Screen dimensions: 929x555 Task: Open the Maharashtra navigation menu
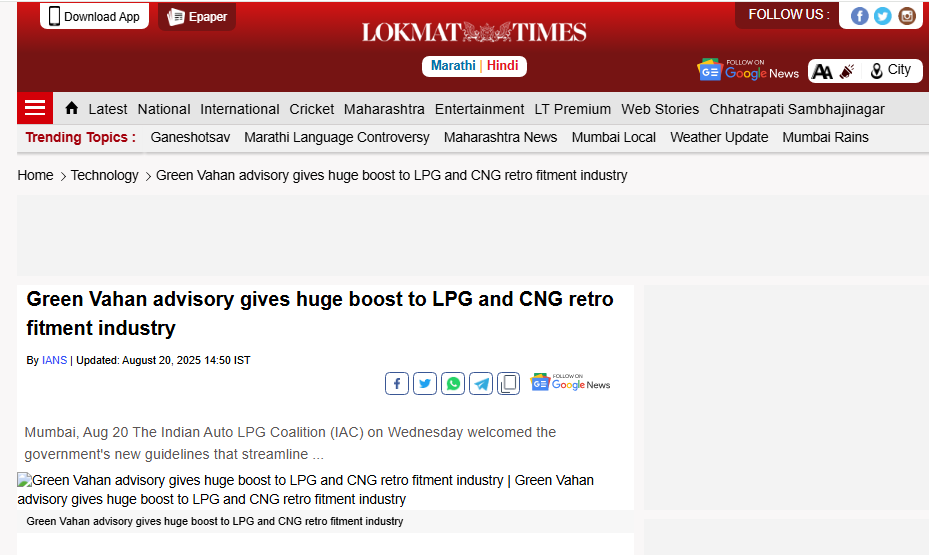[384, 109]
